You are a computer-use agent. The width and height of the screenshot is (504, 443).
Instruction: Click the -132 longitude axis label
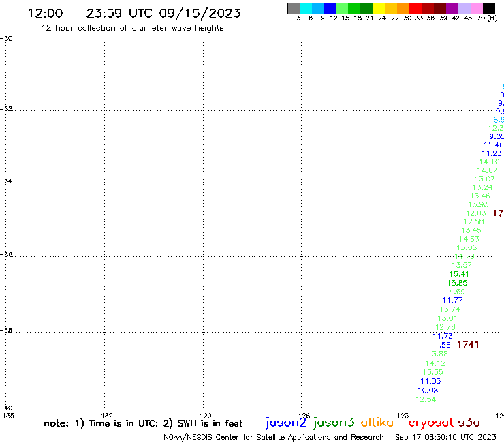click(x=104, y=416)
